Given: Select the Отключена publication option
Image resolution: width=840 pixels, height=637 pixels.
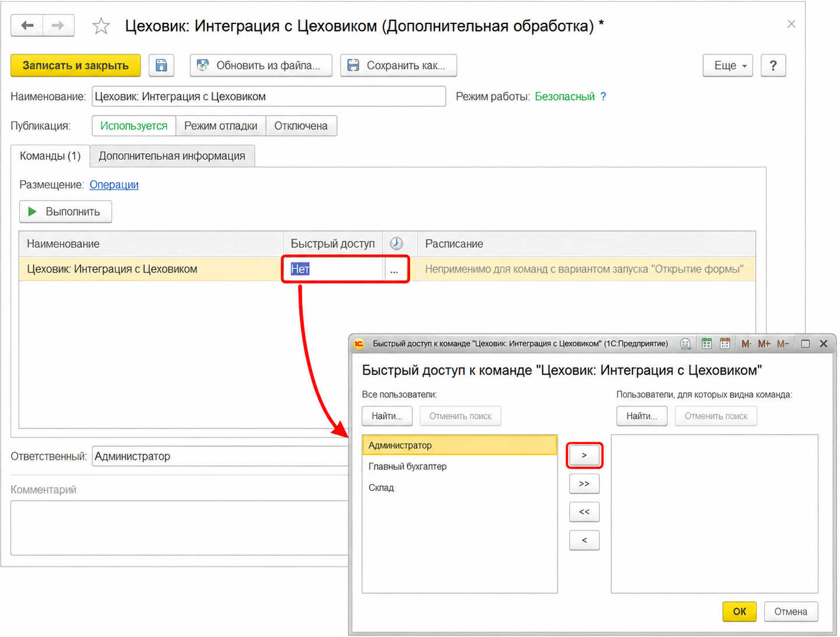Looking at the screenshot, I should coord(301,125).
